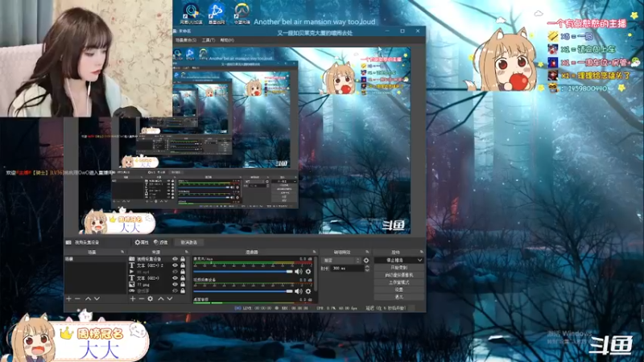
Task: Open the transition type dropdown
Action: tap(341, 260)
